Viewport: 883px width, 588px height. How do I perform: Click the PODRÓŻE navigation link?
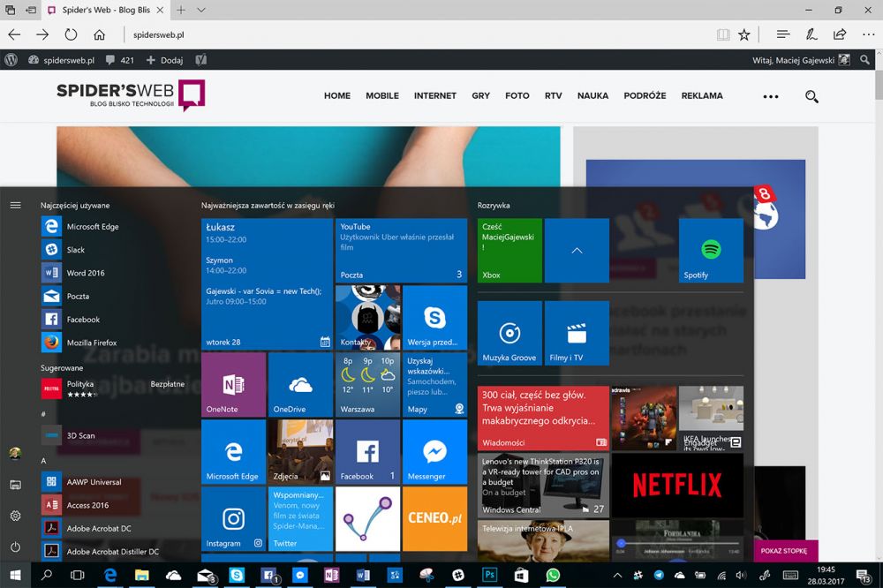(645, 95)
